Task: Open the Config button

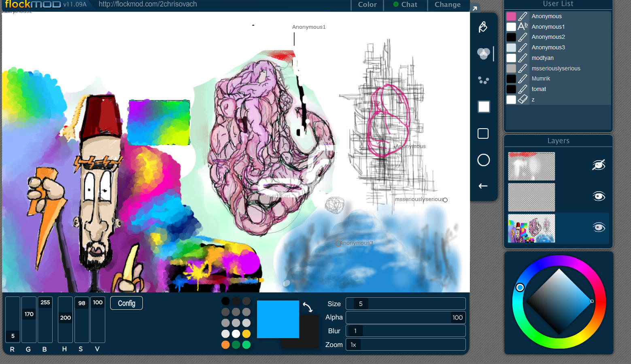Action: point(126,303)
